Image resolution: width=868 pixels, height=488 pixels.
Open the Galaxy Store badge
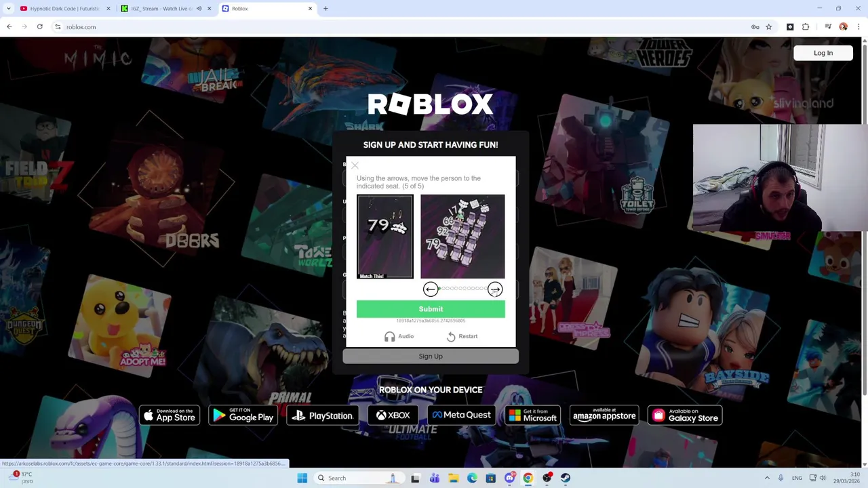click(685, 415)
